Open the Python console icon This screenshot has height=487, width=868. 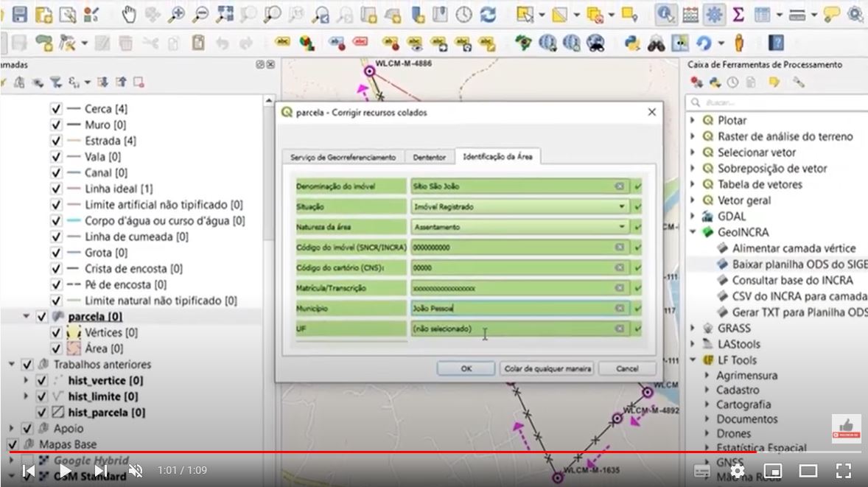coord(632,43)
